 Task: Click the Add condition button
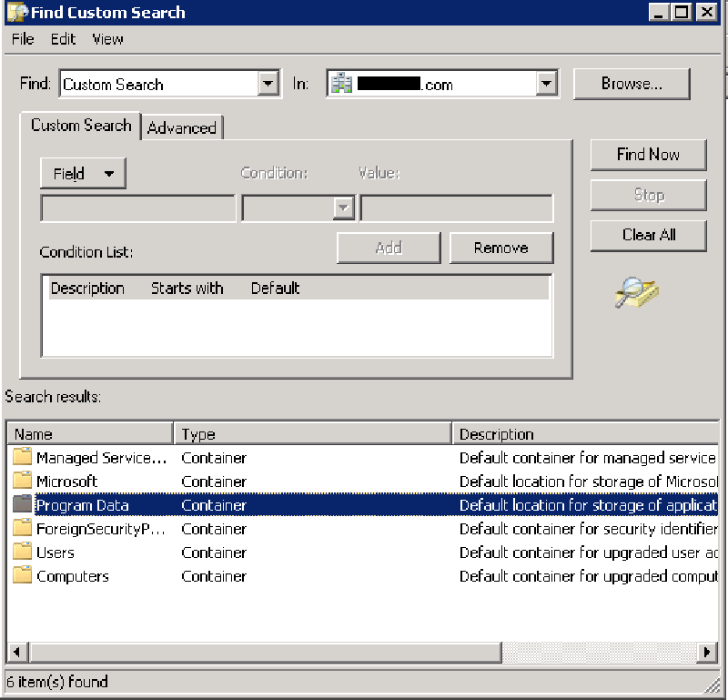click(x=389, y=248)
